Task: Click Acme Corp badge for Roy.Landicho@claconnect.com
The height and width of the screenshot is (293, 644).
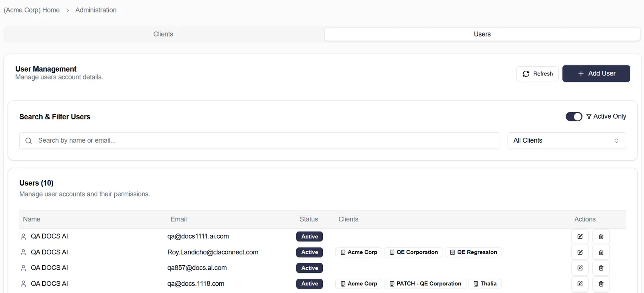Action: click(359, 252)
